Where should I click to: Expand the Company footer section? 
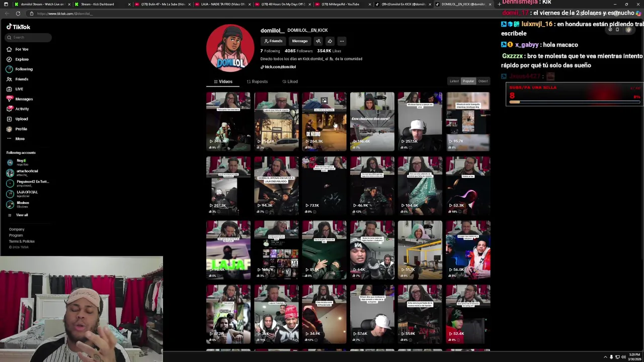point(17,229)
